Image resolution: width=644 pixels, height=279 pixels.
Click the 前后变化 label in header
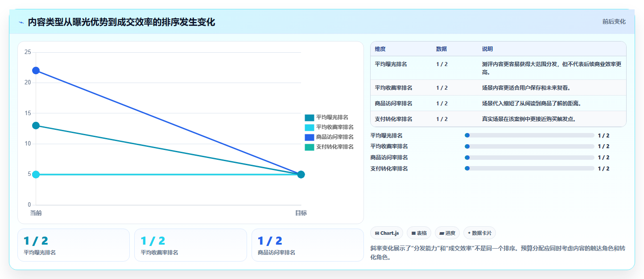click(614, 21)
